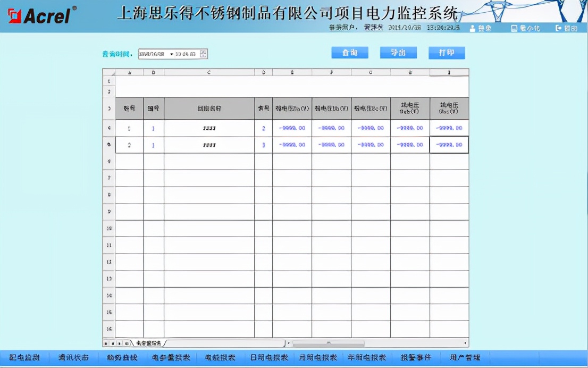Click the 回路名称 header cell
Screen dimensions: 588x368
coord(209,108)
